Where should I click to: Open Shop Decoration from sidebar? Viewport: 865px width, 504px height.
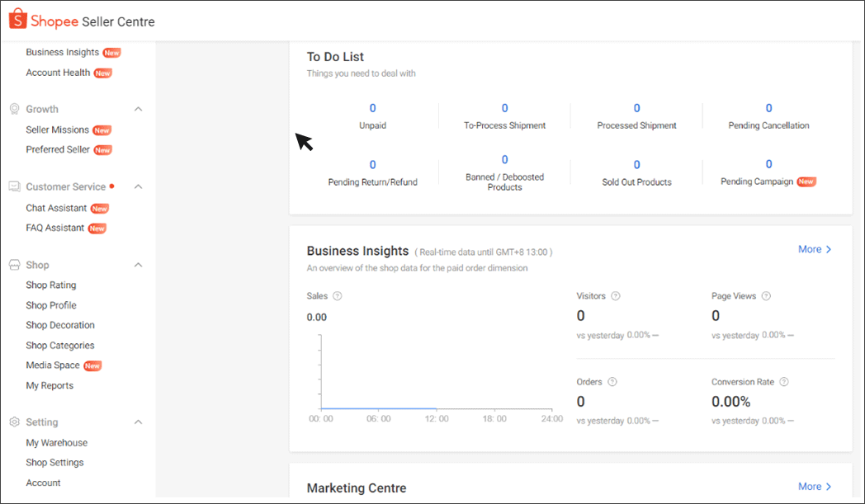pos(60,325)
